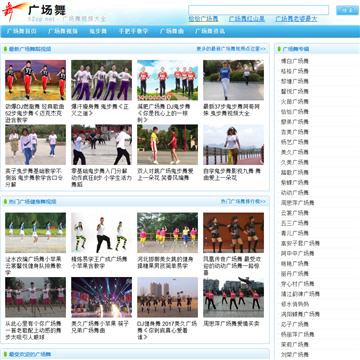The height and width of the screenshot is (360, 360).
Task: Open thumbnail of dancers in red pants
Action: point(36,80)
